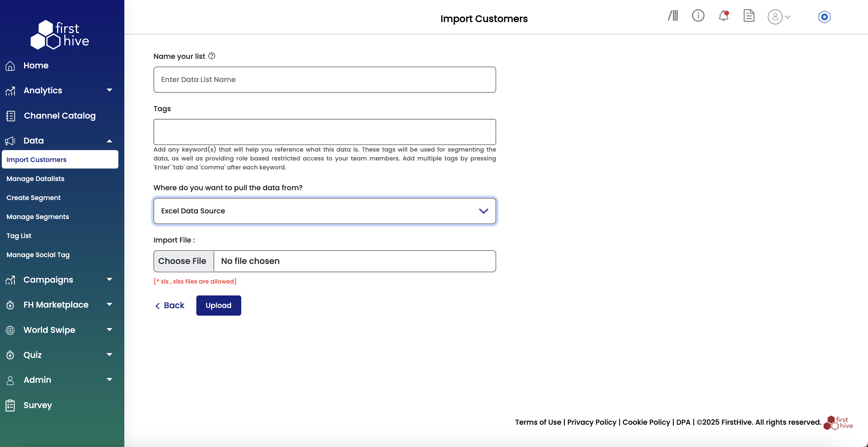This screenshot has height=447, width=868.
Task: Click the help icon beside Name your list
Action: click(211, 56)
